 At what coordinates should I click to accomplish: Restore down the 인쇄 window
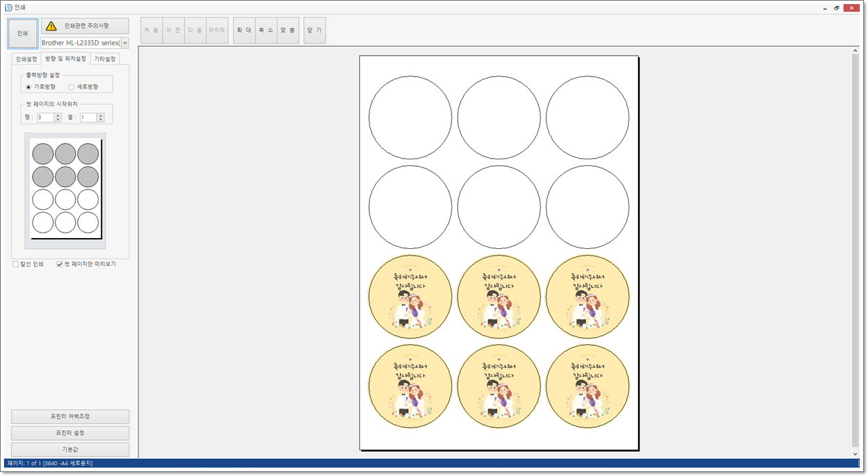(x=837, y=7)
